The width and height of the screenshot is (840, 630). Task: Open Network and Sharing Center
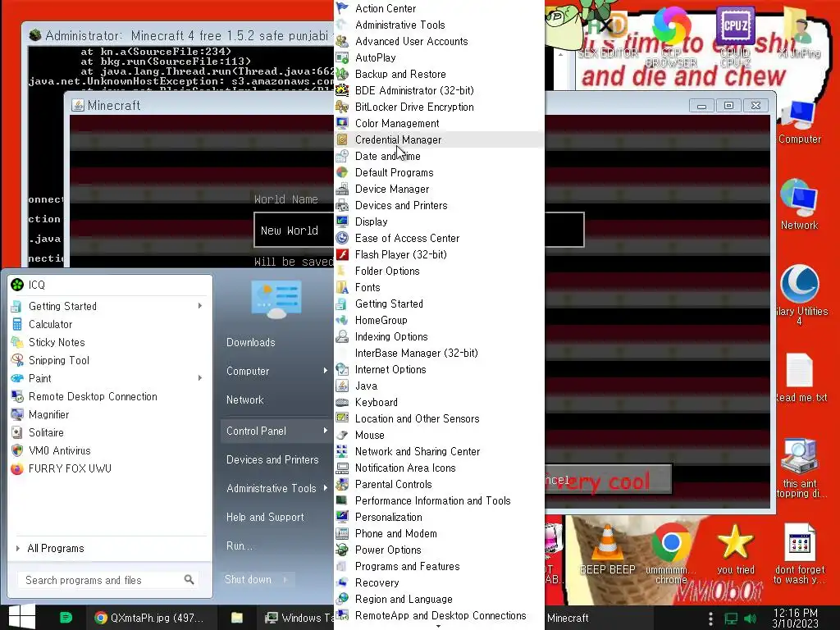(440, 452)
